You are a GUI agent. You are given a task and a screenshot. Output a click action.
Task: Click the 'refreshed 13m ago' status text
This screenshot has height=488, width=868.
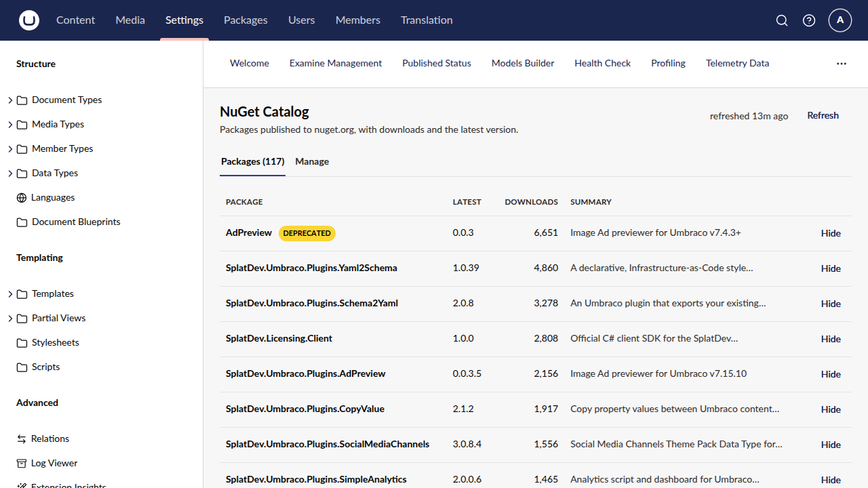pos(749,116)
